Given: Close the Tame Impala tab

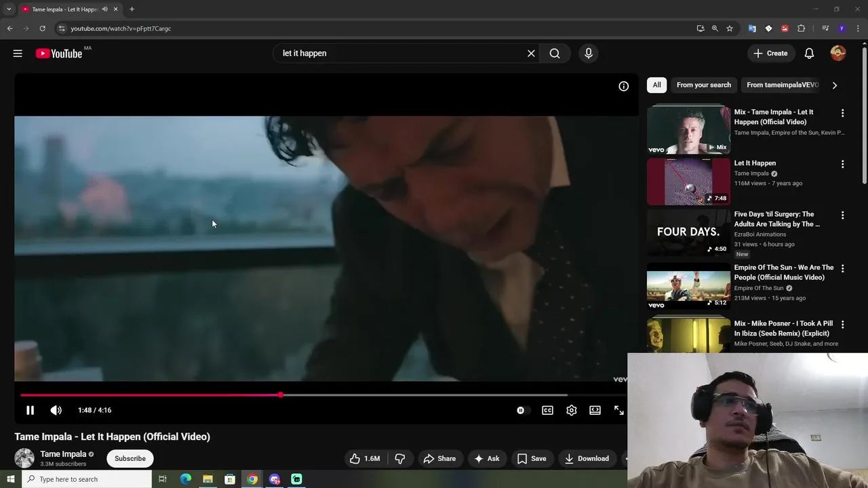Looking at the screenshot, I should (115, 9).
